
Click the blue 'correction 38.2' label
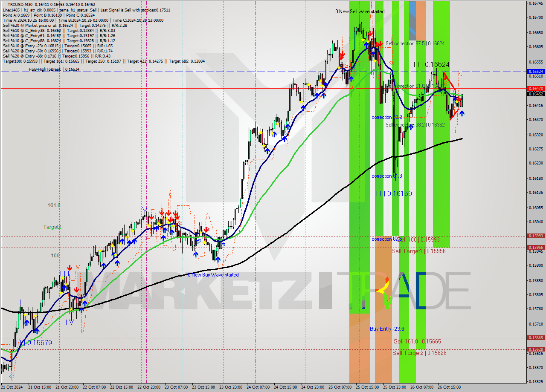387,117
